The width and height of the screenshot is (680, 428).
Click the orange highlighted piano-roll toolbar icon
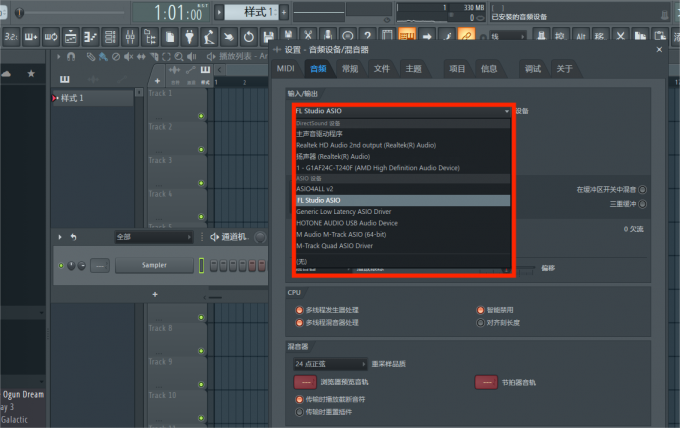tap(407, 36)
